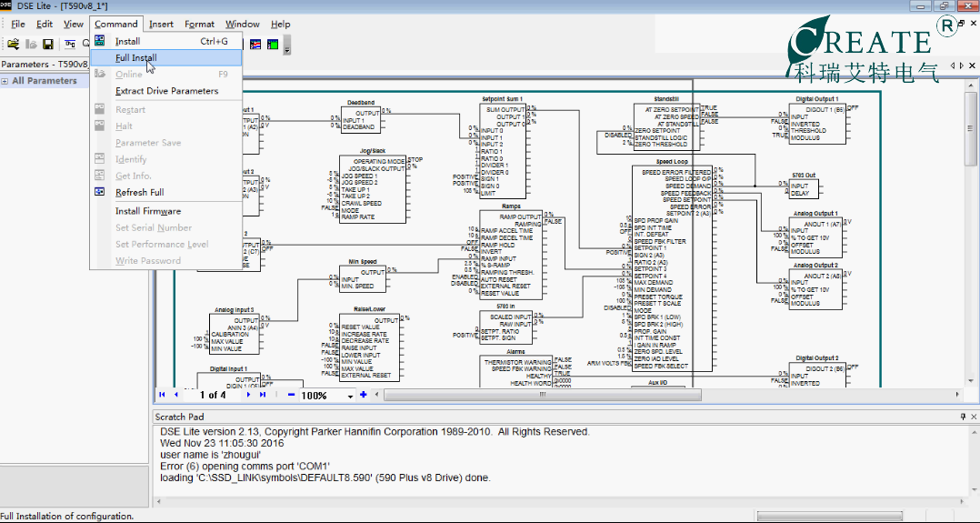Screen dimensions: 980x523
Task: Zoom in with the plus button
Action: tap(364, 395)
